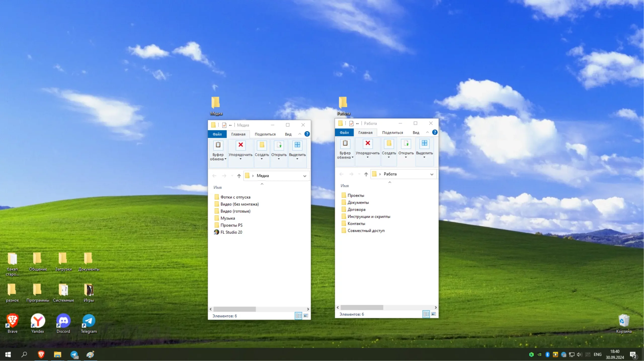The width and height of the screenshot is (644, 361).
Task: Click the help question mark in Медиа window
Action: (307, 134)
